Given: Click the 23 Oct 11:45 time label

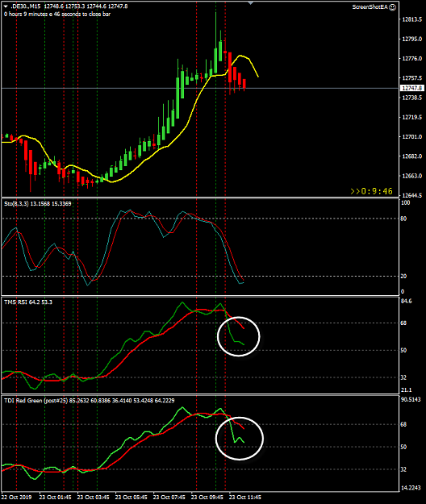Looking at the screenshot, I should (x=245, y=497).
